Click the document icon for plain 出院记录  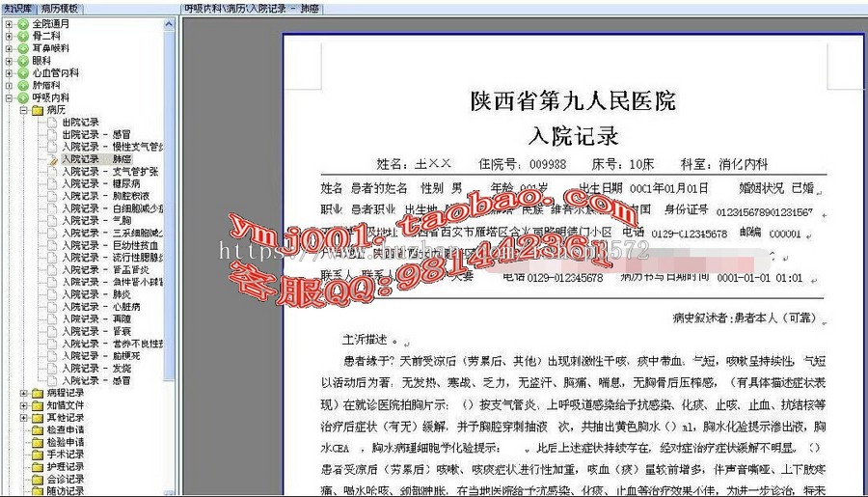(52, 122)
